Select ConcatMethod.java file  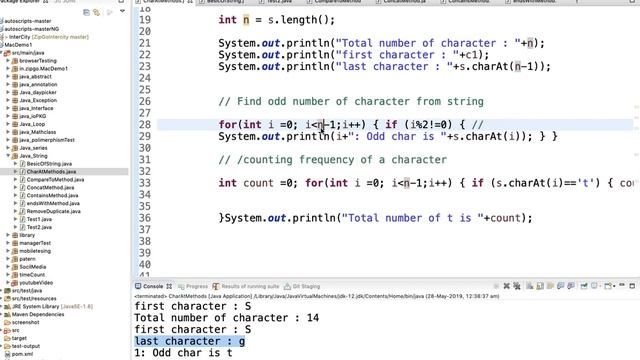tap(50, 187)
